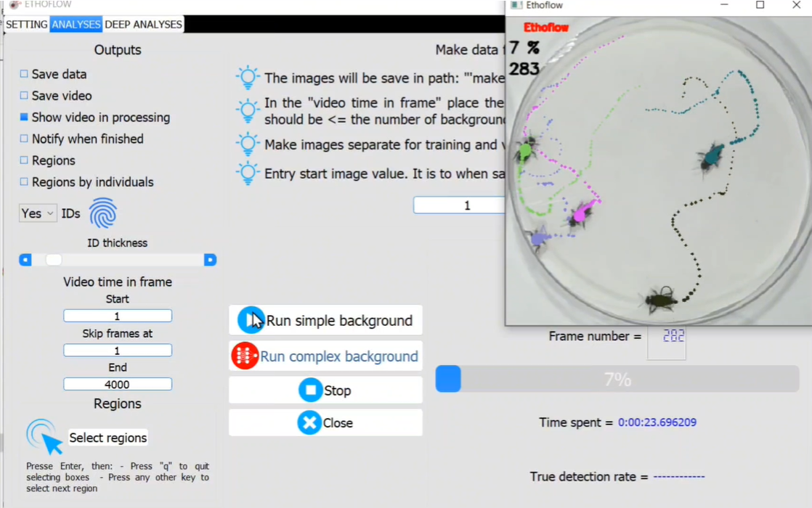This screenshot has width=812, height=508.
Task: Click the End frame input field
Action: 117,384
